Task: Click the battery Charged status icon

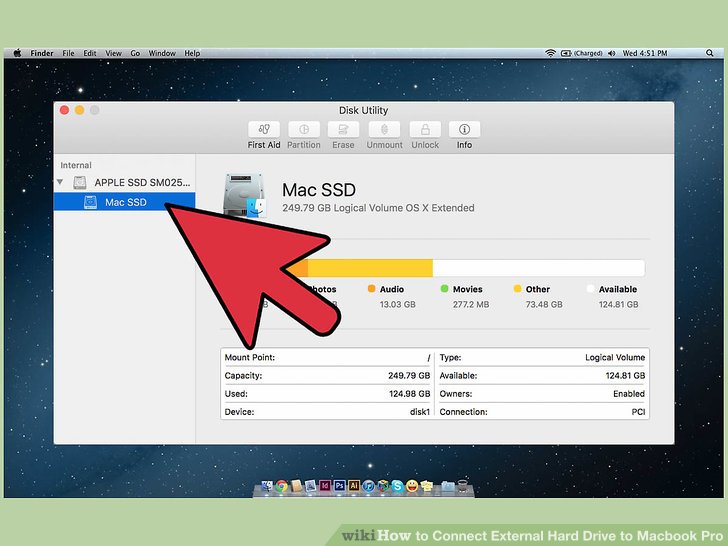Action: [x=582, y=53]
